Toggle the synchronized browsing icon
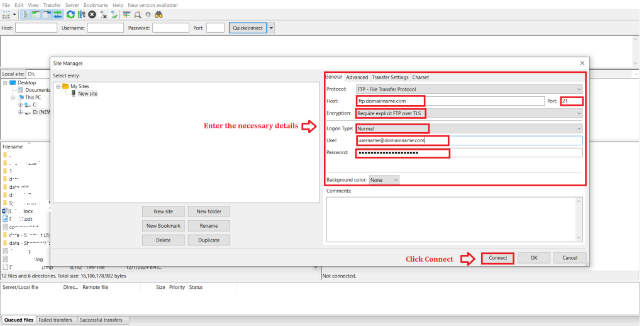Viewport: 644px width, 326px height. 148,15
